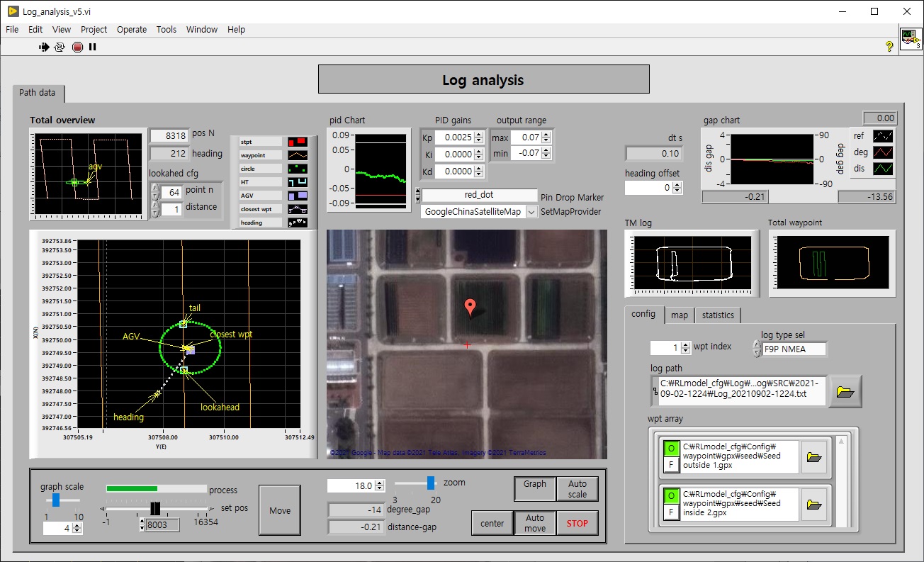Click the Run Continuously toolbar icon
The width and height of the screenshot is (924, 562).
point(60,47)
